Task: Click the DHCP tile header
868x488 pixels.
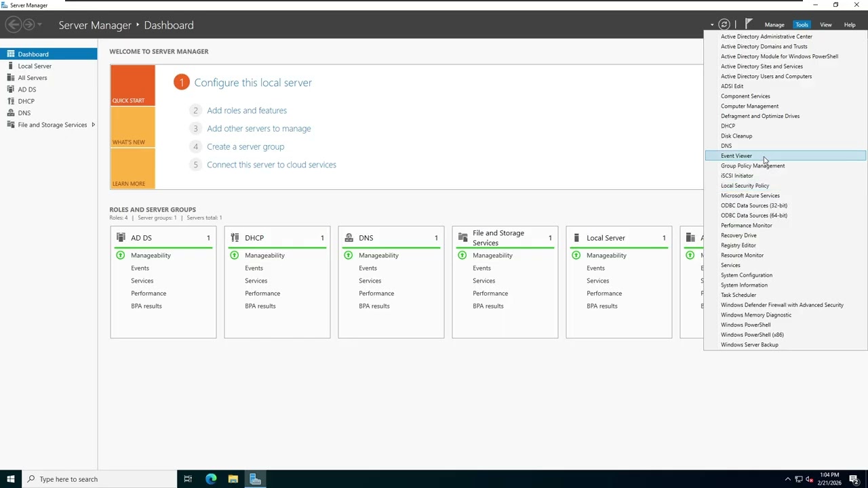Action: point(277,238)
